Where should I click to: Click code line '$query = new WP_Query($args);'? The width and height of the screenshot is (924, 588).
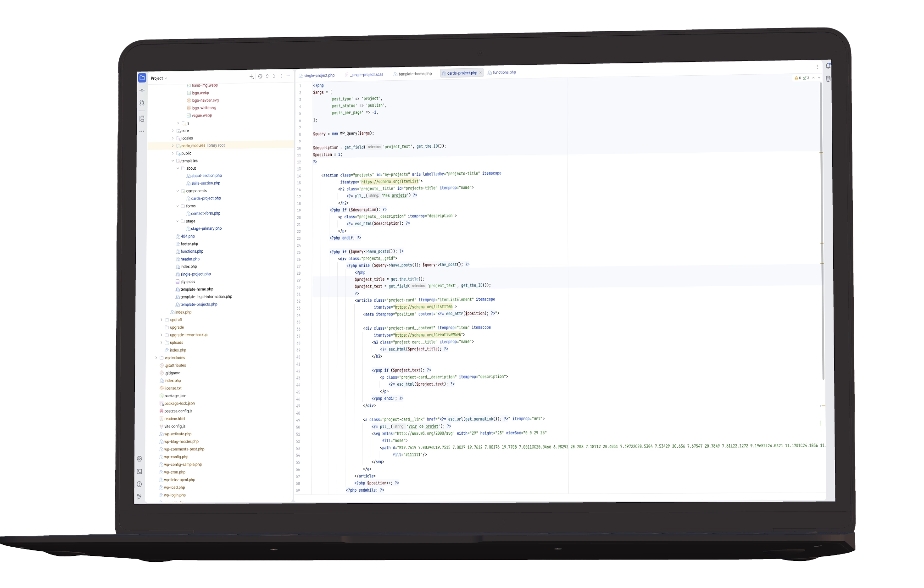[344, 133]
